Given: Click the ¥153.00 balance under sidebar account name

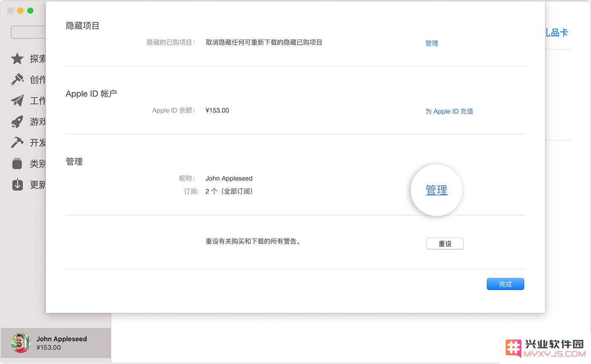Looking at the screenshot, I should [49, 348].
